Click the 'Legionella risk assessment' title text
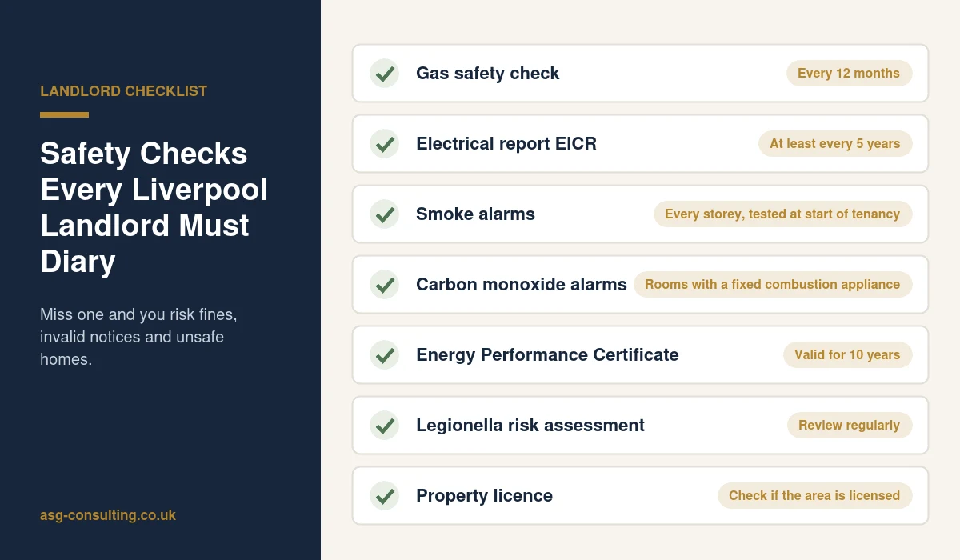The width and height of the screenshot is (960, 560). pyautogui.click(x=530, y=426)
